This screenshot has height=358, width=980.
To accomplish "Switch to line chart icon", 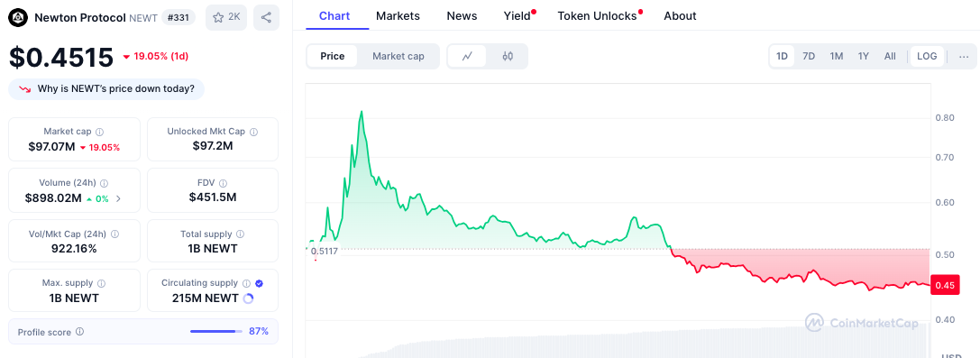I will [x=468, y=56].
